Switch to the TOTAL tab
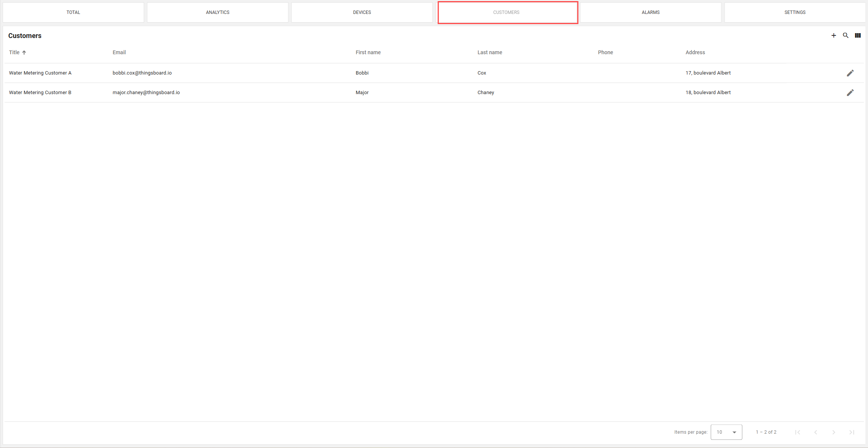This screenshot has width=868, height=448. coord(73,12)
